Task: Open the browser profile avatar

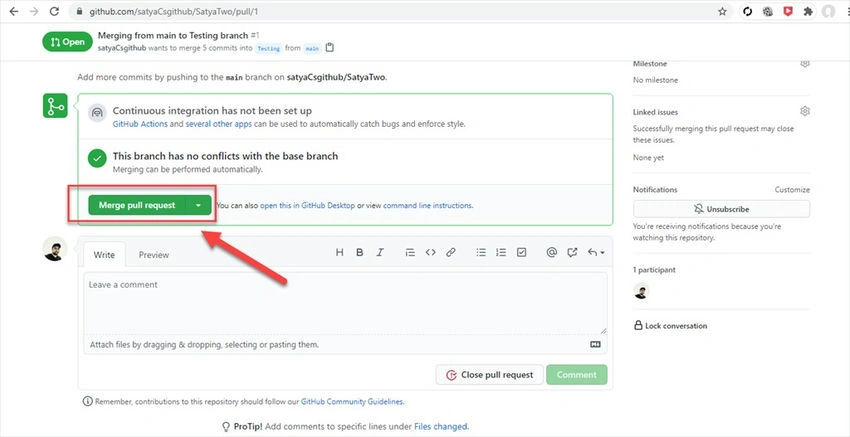Action: point(828,11)
